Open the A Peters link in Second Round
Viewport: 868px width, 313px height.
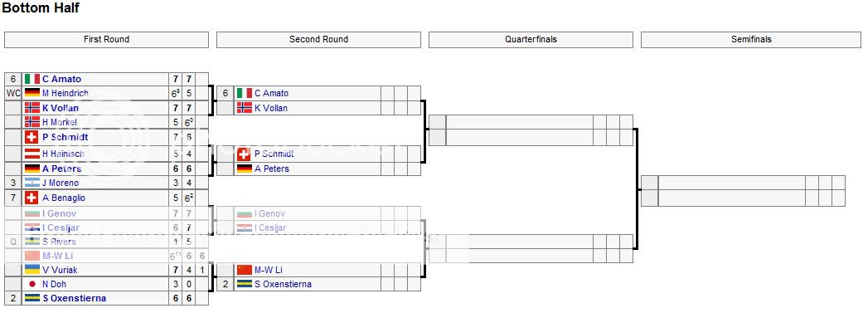click(x=272, y=169)
